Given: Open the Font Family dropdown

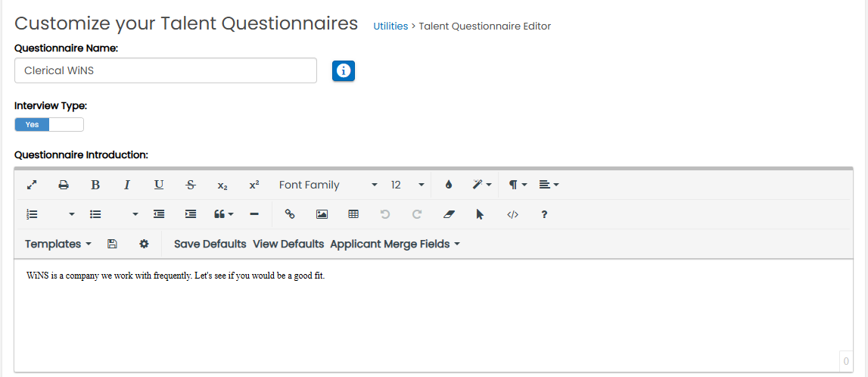Looking at the screenshot, I should [x=328, y=185].
